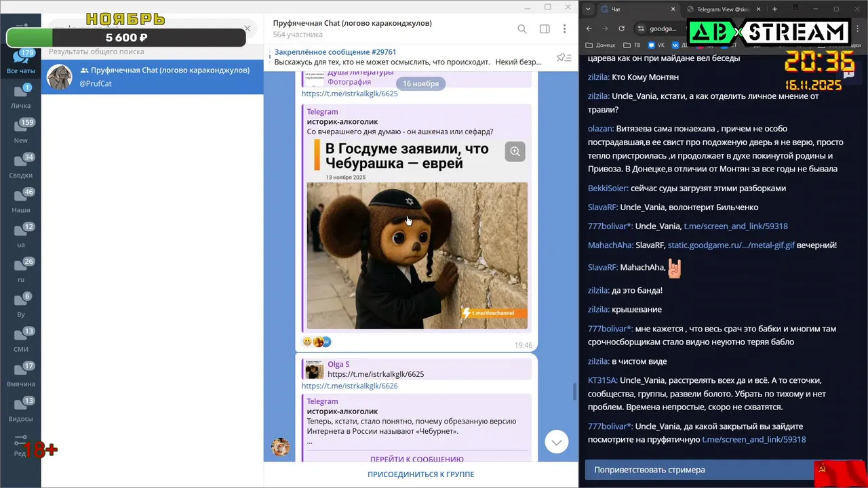
Task: Click the Telegram chat title header
Action: [353, 23]
